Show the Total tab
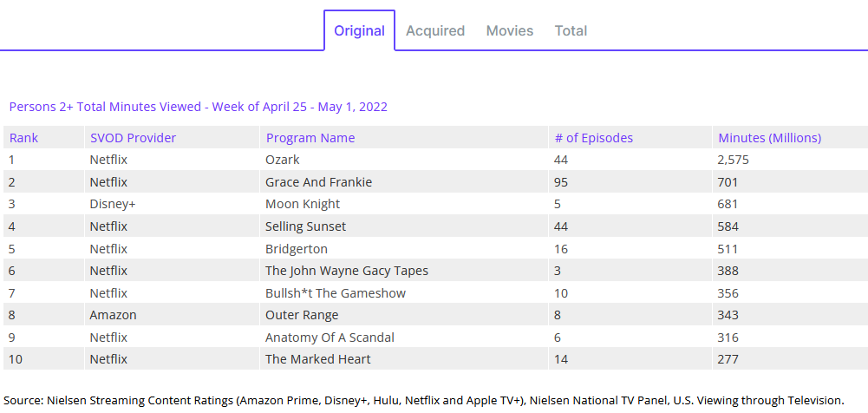 click(571, 31)
